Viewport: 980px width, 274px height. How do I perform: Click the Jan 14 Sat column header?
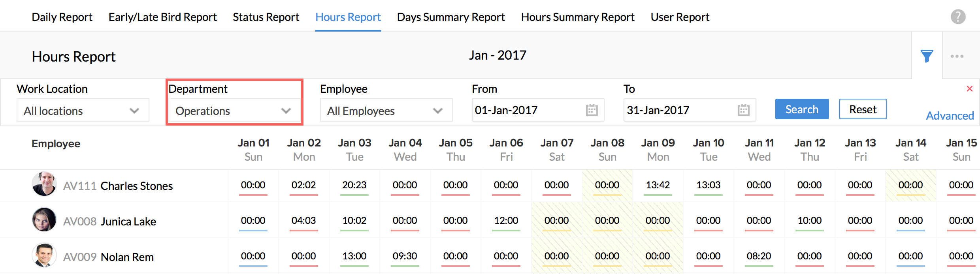pyautogui.click(x=911, y=150)
